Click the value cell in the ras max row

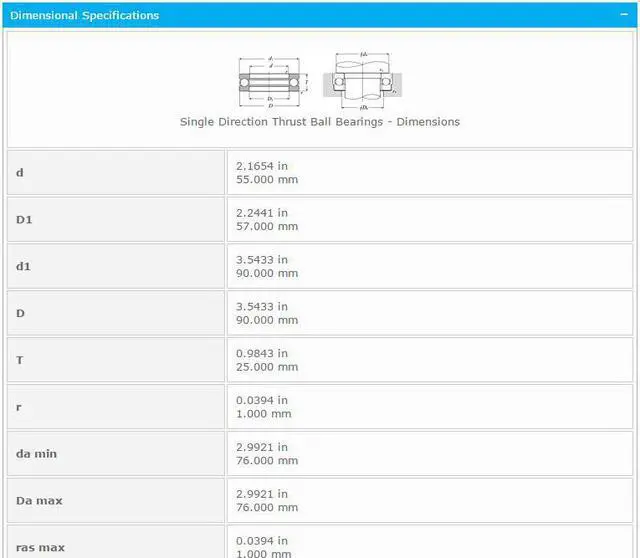430,545
